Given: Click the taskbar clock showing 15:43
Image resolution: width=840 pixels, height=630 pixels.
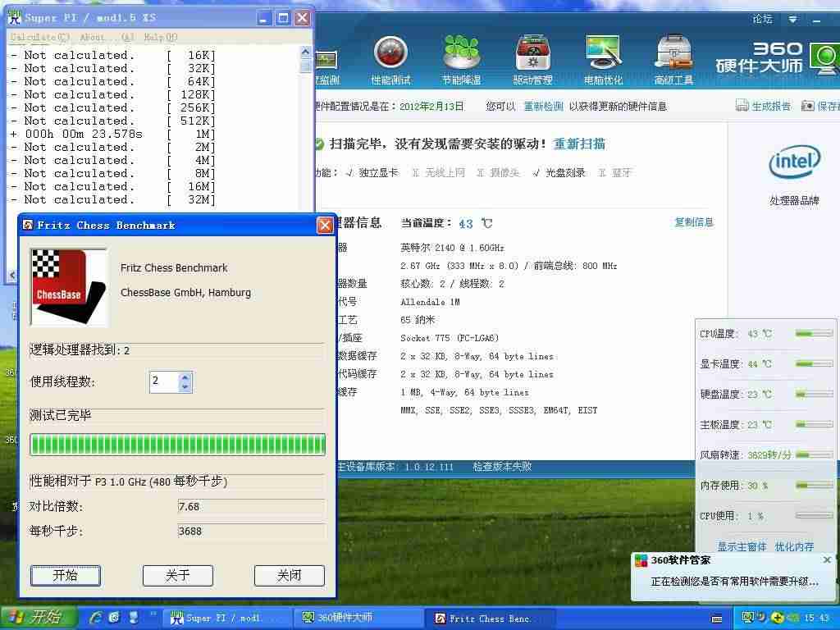Looking at the screenshot, I should (816, 618).
